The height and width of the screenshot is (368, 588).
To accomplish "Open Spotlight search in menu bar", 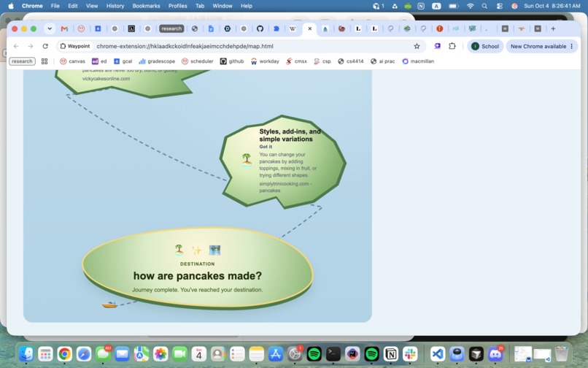I will (484, 6).
